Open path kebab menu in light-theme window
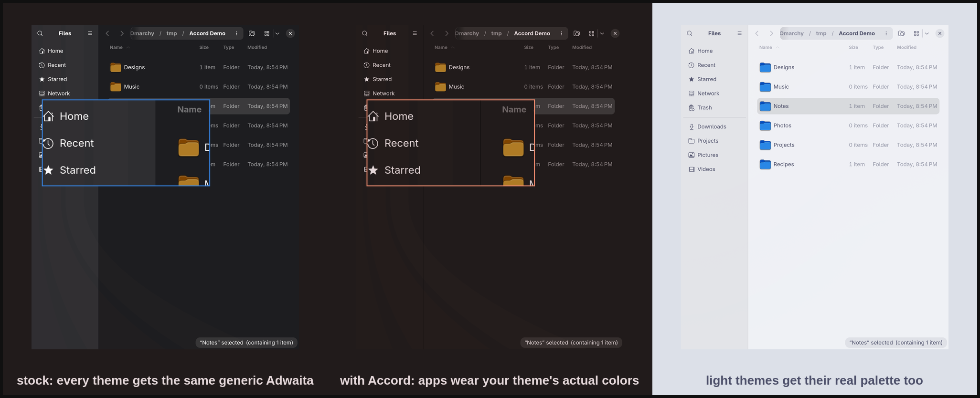The width and height of the screenshot is (980, 398). pyautogui.click(x=886, y=33)
